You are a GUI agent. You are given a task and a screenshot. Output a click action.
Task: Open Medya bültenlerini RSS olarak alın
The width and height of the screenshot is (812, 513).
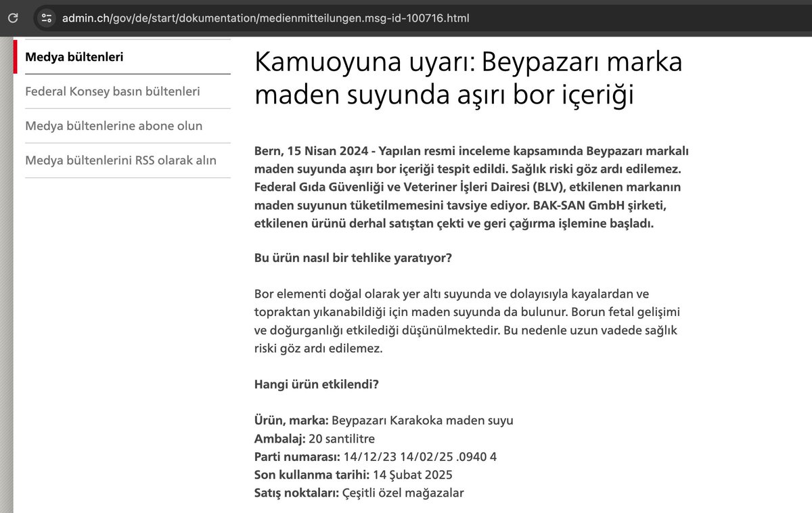pyautogui.click(x=120, y=160)
